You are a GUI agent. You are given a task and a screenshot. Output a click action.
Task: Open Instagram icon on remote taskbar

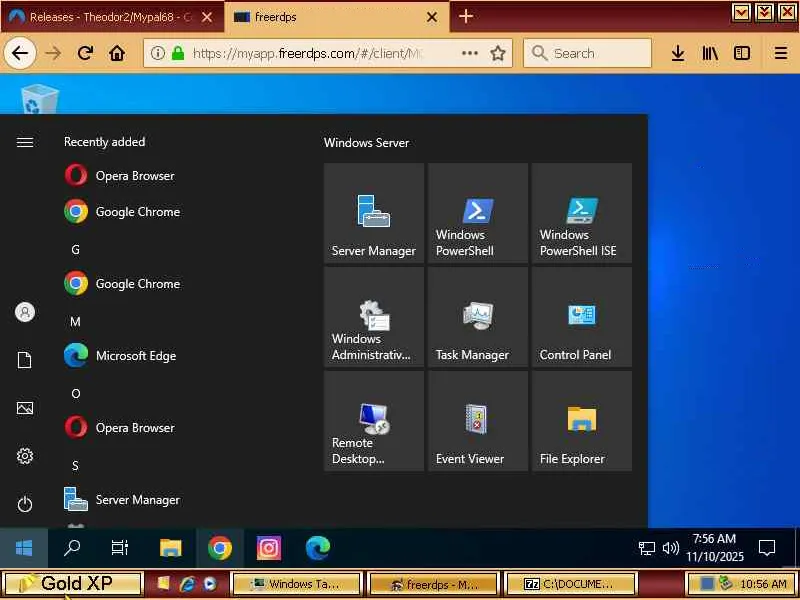coord(269,548)
